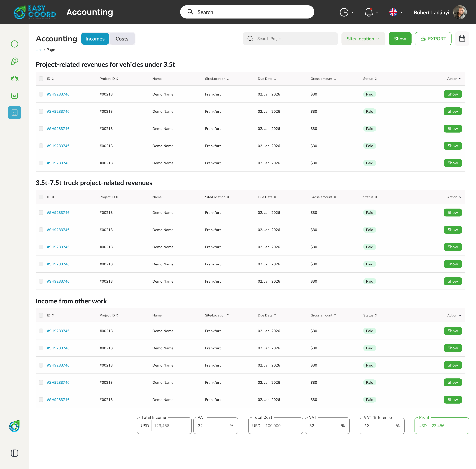Select all rows in under-3.5t vehicles table
This screenshot has width=476, height=469.
click(x=41, y=78)
